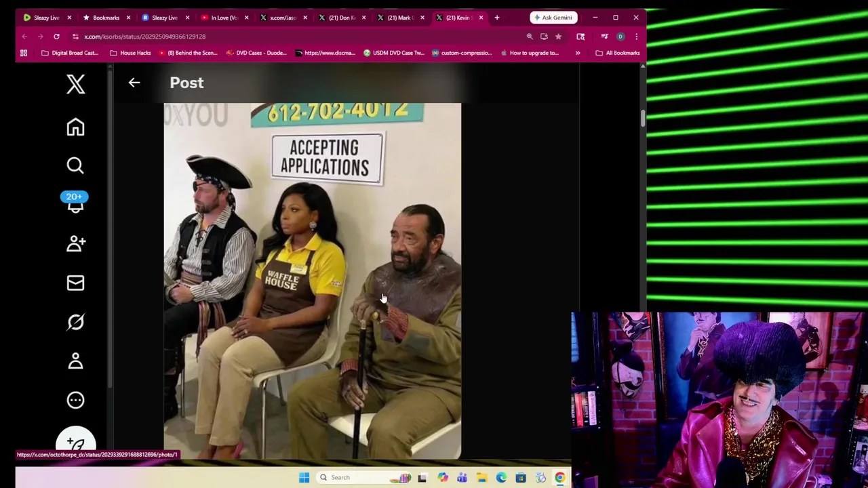Open Microsoft Store taskbar icon

[521, 478]
